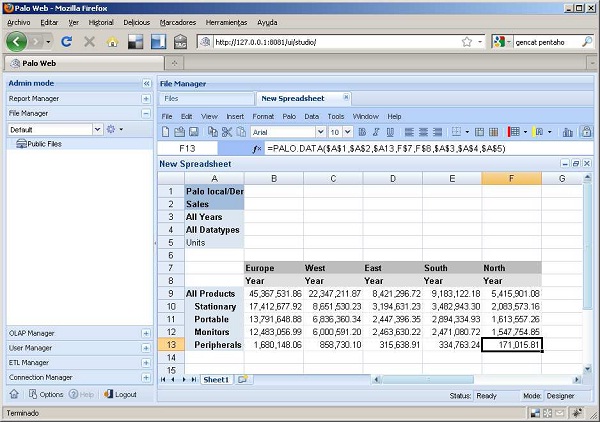Close the New Spreadsheet tab
600x422 pixels.
click(x=346, y=97)
